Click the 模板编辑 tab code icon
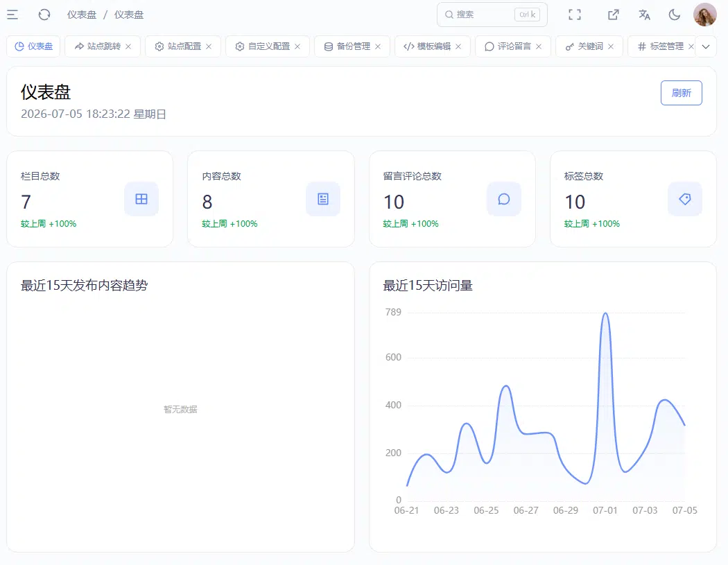Viewport: 728px width, 565px height. pyautogui.click(x=408, y=46)
